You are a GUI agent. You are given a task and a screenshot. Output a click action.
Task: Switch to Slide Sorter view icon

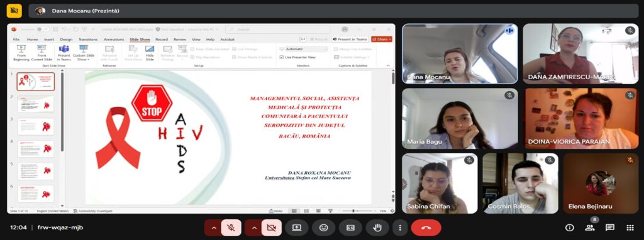click(306, 211)
